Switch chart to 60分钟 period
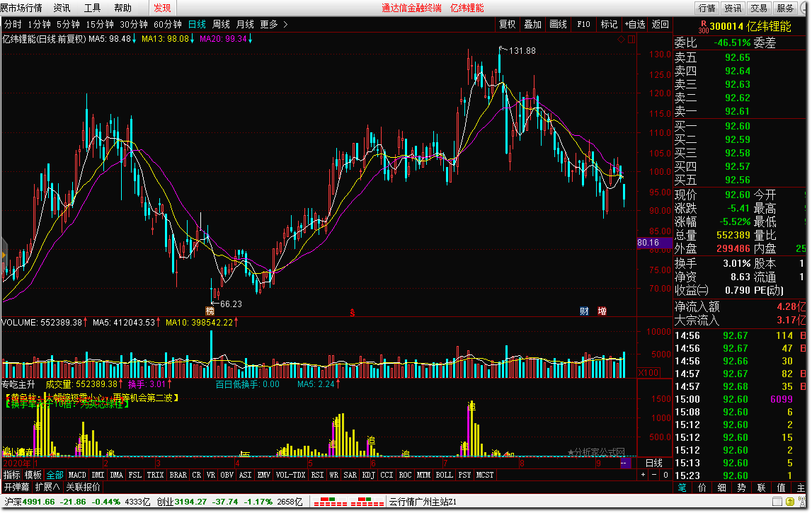 coord(168,24)
